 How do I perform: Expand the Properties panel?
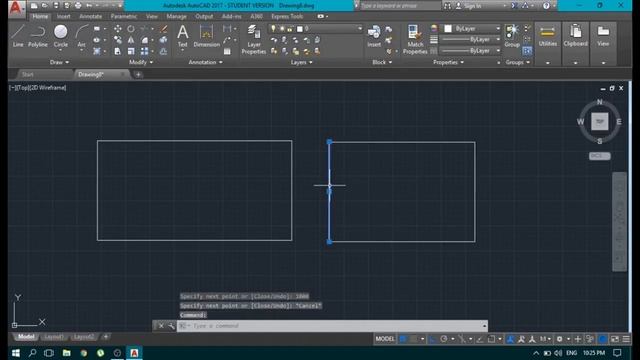coord(448,62)
